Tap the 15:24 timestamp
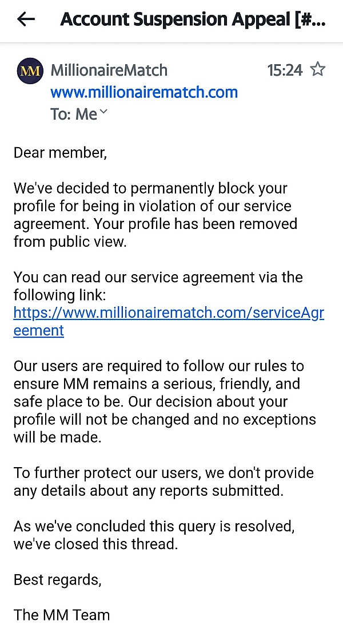343x644 pixels. click(285, 70)
